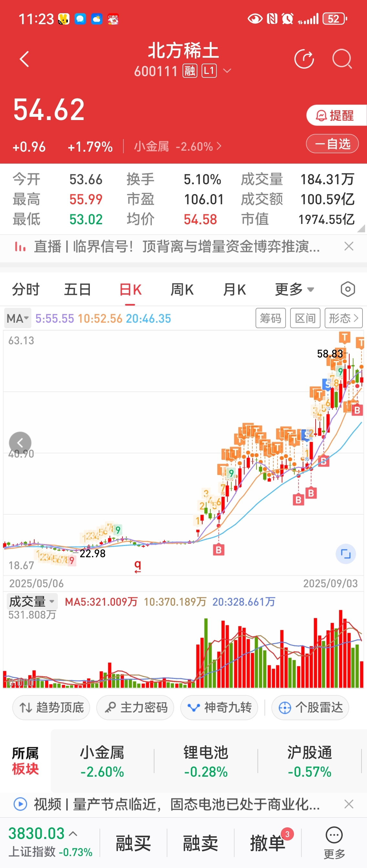Open the search magnifier icon
The height and width of the screenshot is (868, 367).
tap(342, 59)
